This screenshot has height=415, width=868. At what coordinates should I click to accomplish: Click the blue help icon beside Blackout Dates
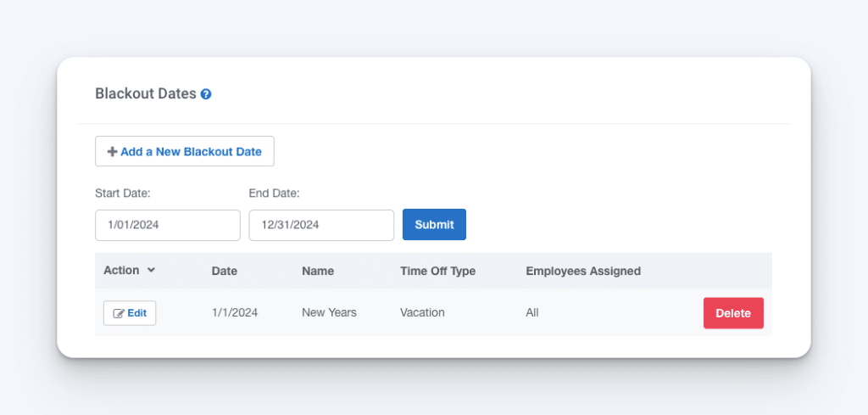pos(206,94)
